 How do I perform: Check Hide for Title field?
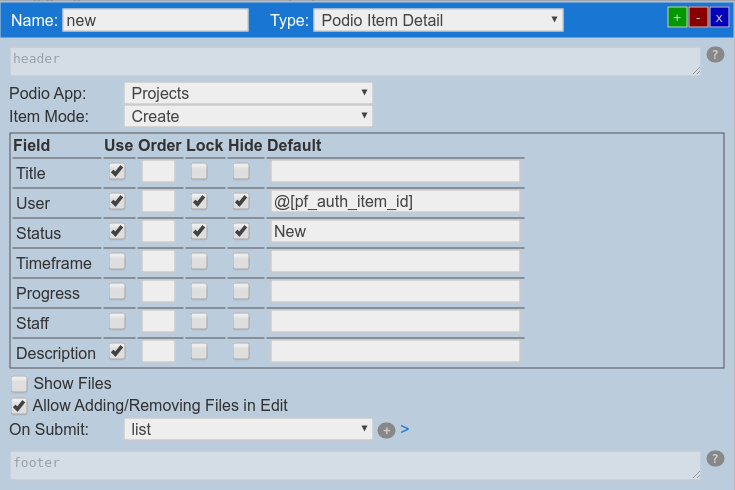click(241, 171)
